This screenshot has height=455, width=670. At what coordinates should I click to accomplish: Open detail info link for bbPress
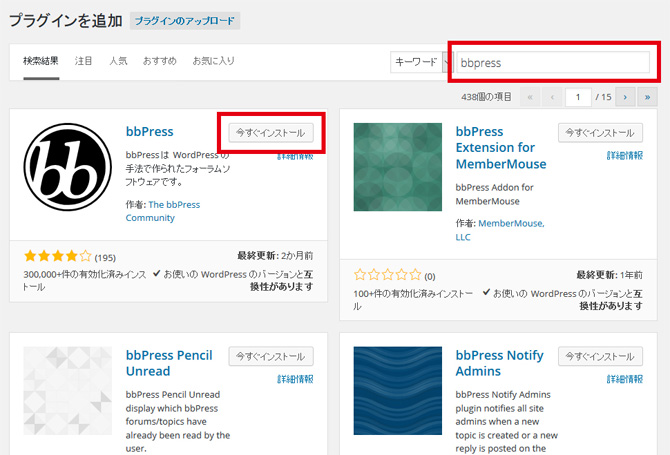[295, 156]
